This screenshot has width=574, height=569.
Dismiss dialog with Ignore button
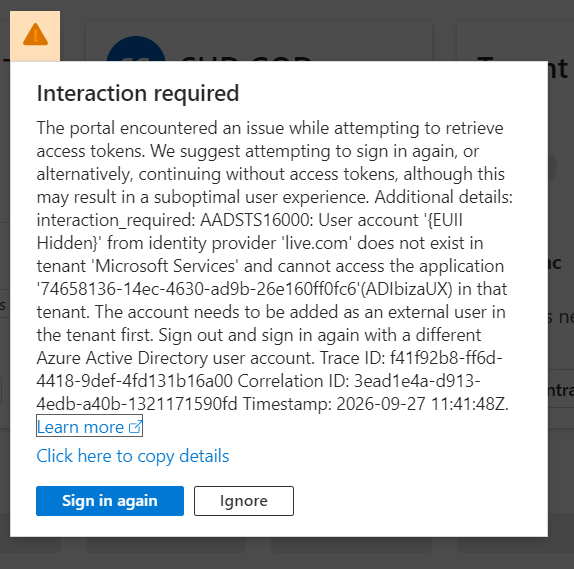pyautogui.click(x=244, y=501)
